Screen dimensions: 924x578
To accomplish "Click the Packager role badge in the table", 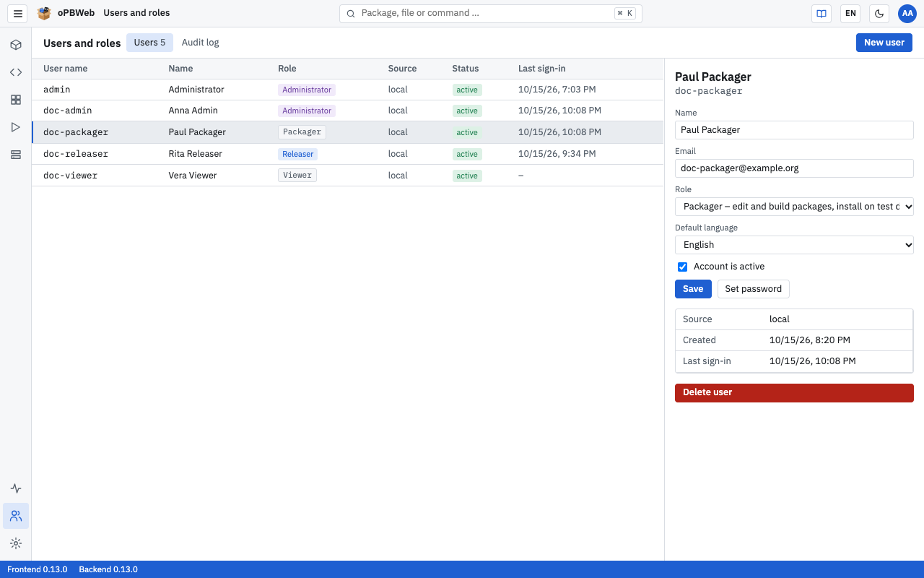I will [302, 132].
